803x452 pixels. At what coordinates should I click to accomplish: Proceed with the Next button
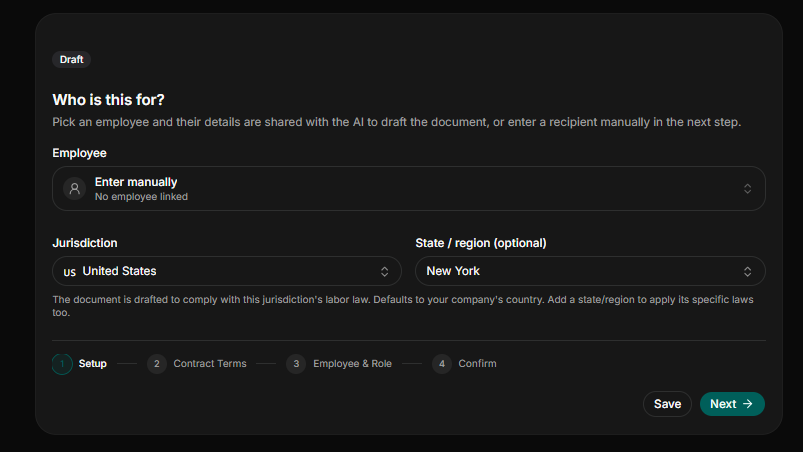tap(732, 404)
